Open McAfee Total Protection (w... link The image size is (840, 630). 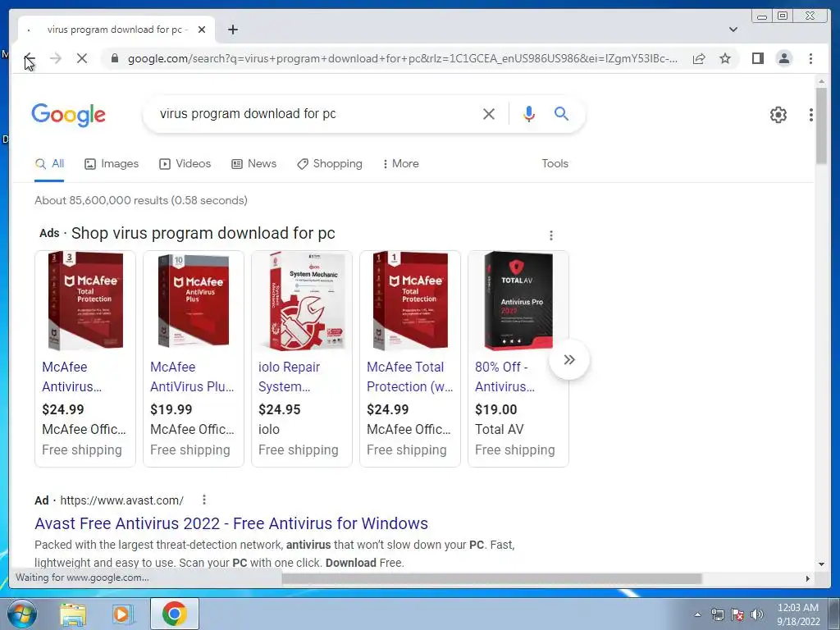click(410, 377)
